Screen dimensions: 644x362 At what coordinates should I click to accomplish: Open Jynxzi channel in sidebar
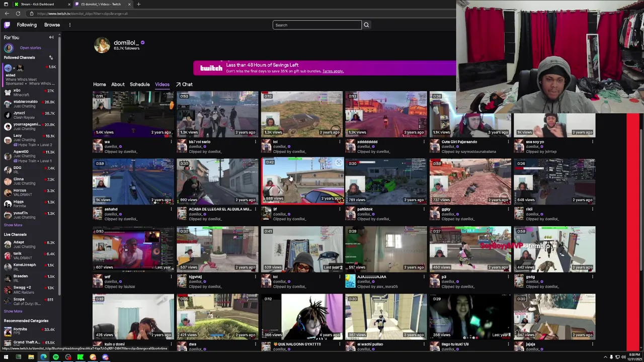(x=29, y=115)
